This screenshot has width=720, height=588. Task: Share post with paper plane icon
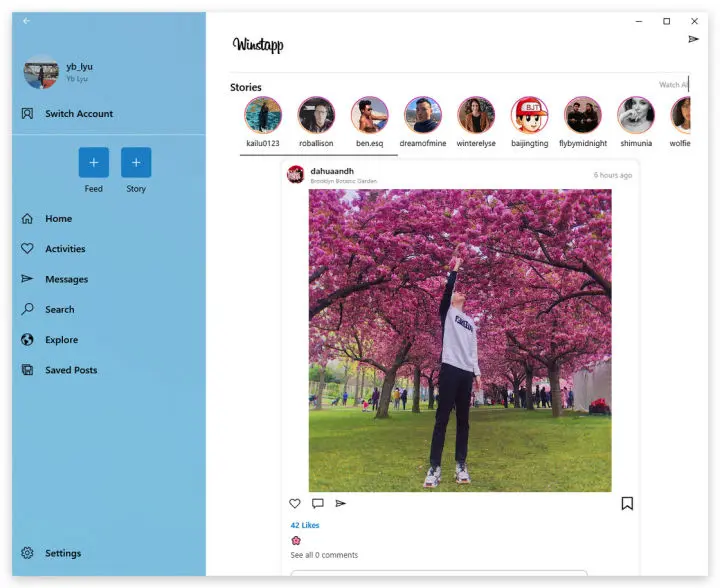pyautogui.click(x=340, y=504)
